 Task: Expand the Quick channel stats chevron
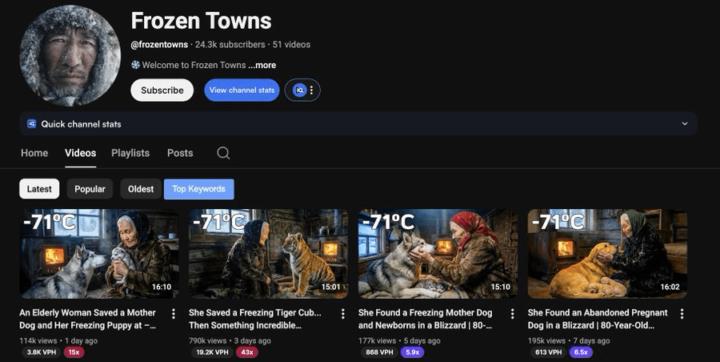point(685,124)
